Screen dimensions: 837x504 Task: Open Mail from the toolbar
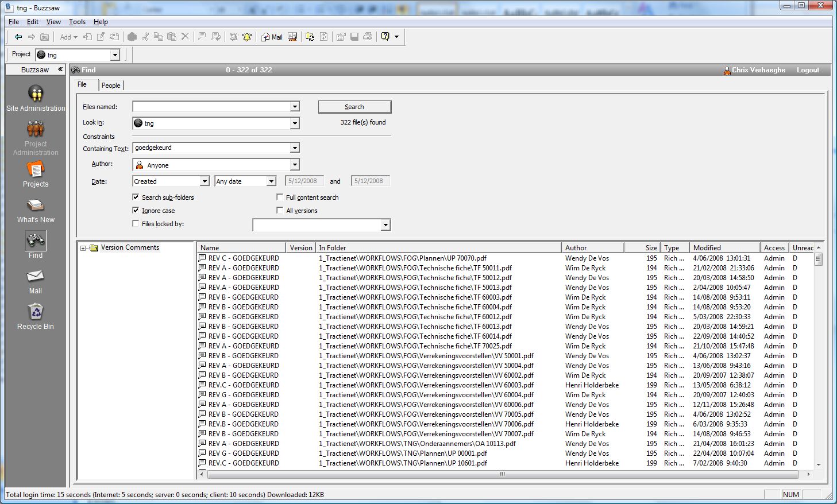[x=272, y=37]
